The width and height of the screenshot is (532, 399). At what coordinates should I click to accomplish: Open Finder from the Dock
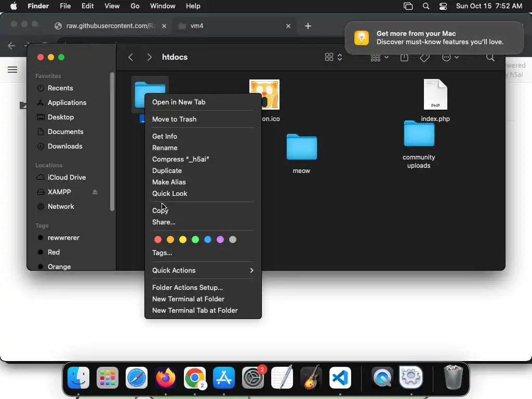point(78,378)
